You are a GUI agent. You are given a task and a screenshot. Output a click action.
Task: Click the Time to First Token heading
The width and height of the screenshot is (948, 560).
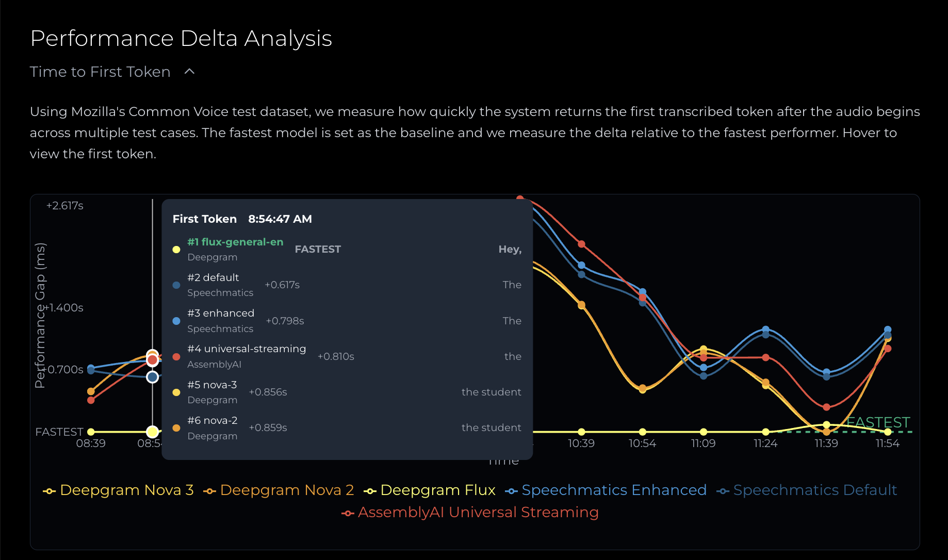click(x=100, y=72)
